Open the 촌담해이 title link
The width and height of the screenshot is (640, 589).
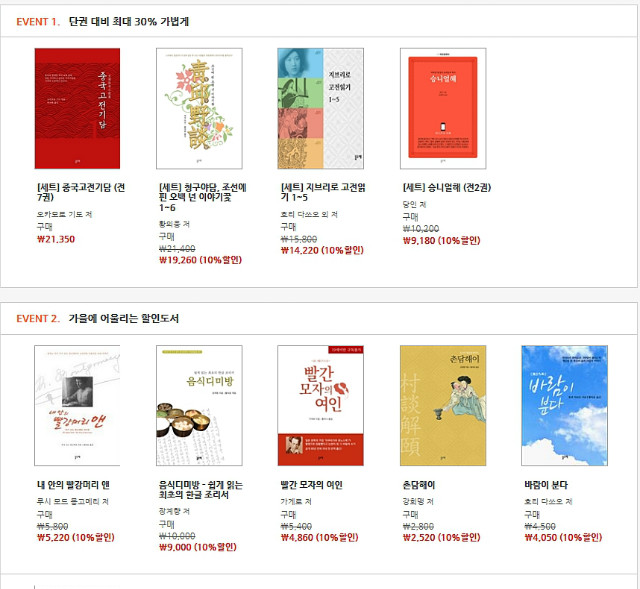click(419, 485)
